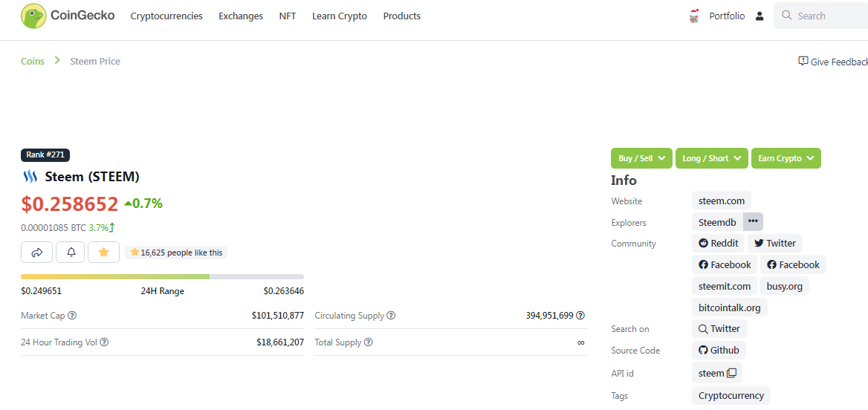The height and width of the screenshot is (410, 868).
Task: Click the 16,625 people like this badge
Action: (x=176, y=253)
